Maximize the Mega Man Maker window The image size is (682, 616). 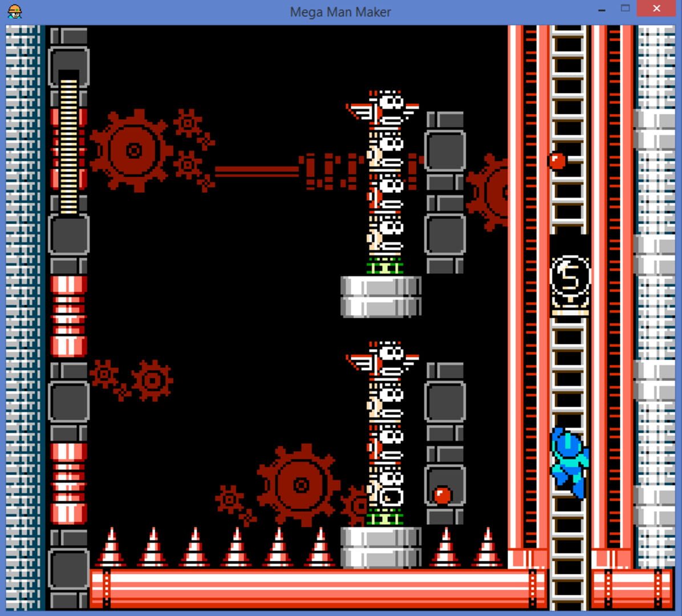(x=624, y=9)
